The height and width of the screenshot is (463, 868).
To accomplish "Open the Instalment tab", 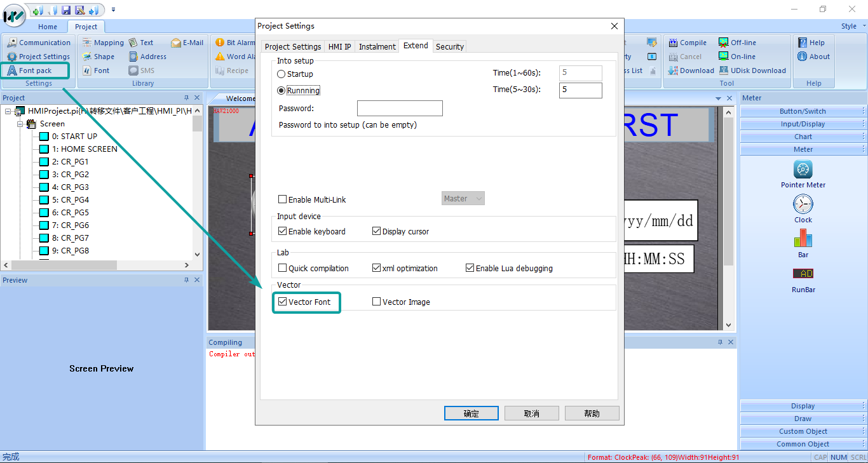I will coord(377,46).
